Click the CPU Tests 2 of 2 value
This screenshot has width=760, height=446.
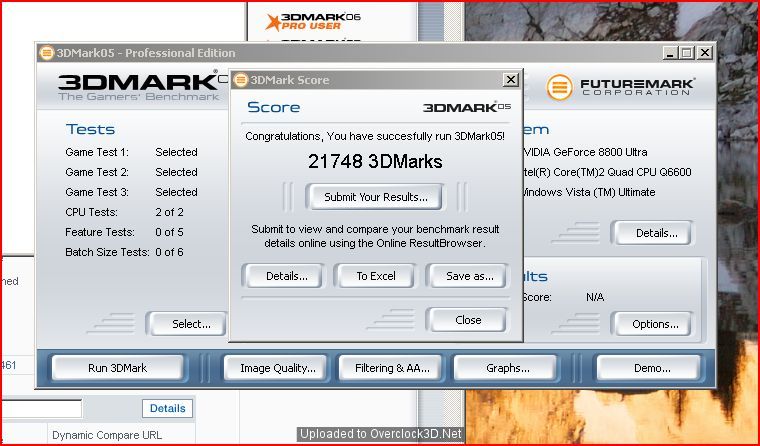[169, 212]
